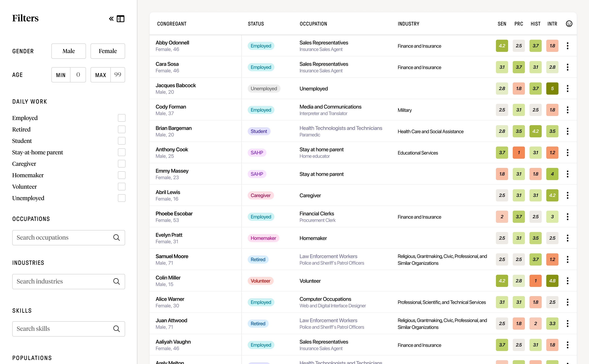Check the Employed filter checkbox
Image resolution: width=589 pixels, height=364 pixels.
point(122,118)
